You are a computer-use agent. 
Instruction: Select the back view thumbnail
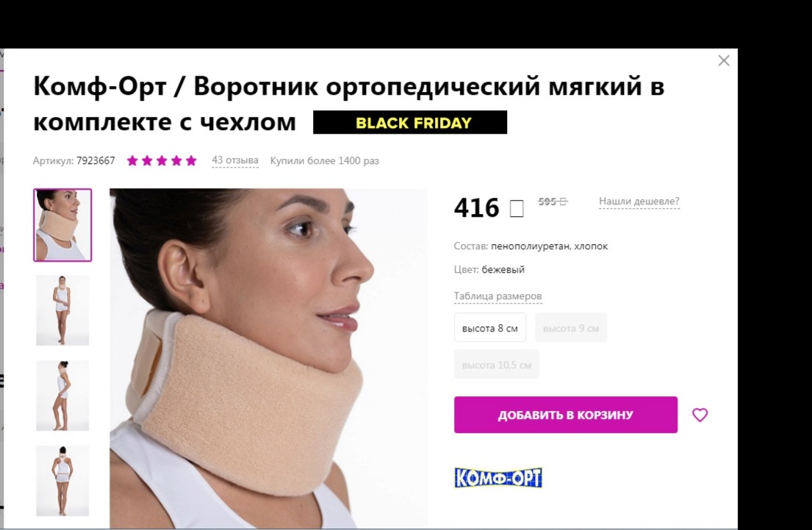tap(62, 481)
